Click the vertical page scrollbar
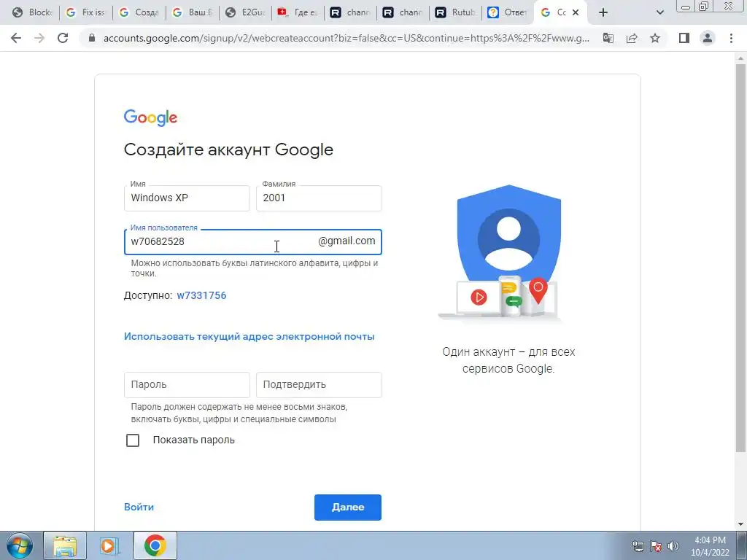This screenshot has height=560, width=747. point(740,257)
